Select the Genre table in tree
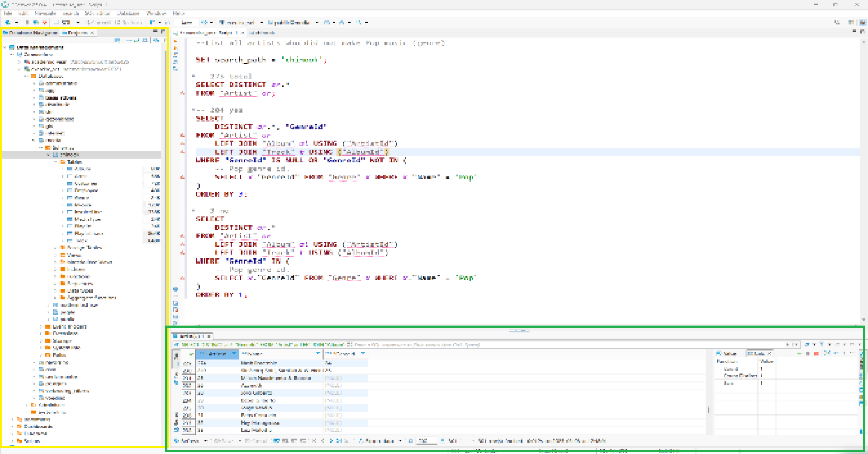 click(81, 198)
